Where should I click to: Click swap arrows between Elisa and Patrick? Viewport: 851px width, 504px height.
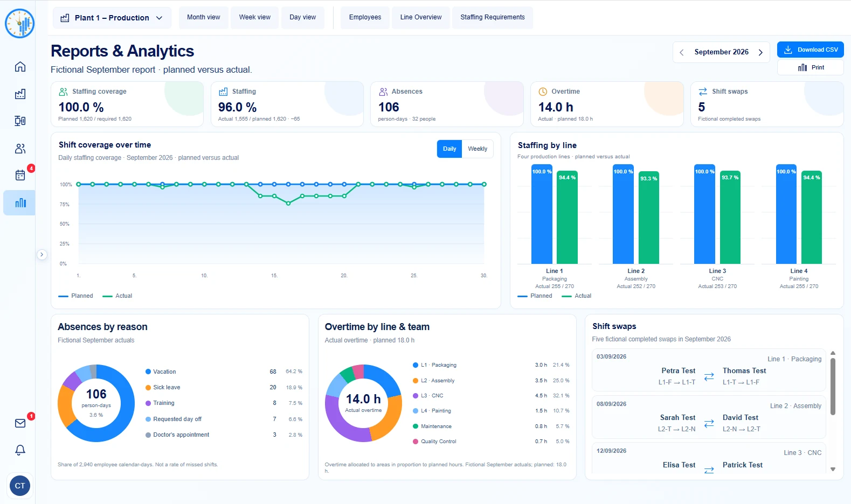coord(709,470)
